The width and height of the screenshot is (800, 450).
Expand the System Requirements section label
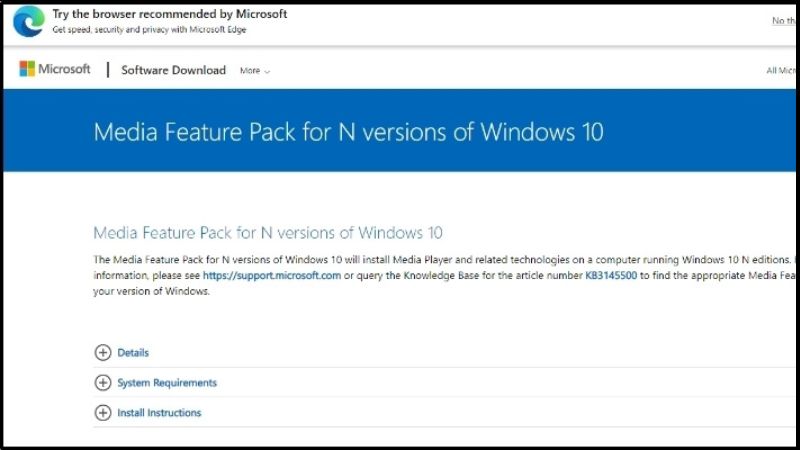[167, 383]
